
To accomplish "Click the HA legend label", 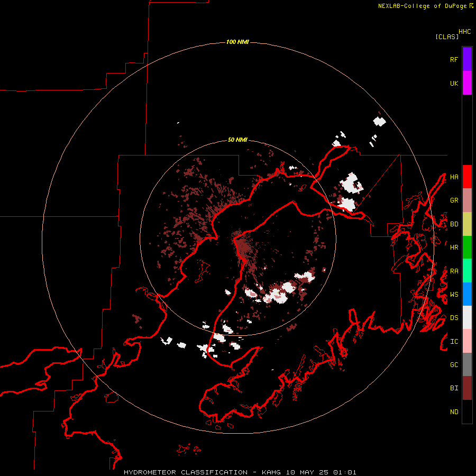I will [x=454, y=177].
